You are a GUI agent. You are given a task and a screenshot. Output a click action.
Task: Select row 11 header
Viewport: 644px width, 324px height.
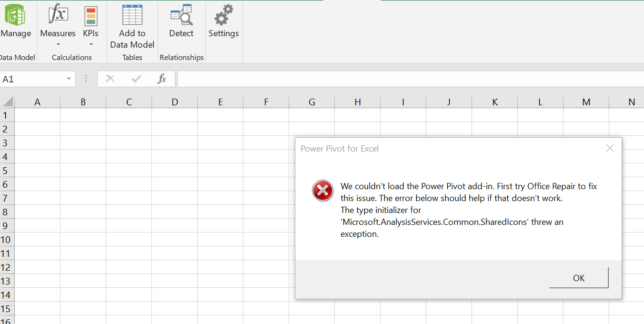7,253
